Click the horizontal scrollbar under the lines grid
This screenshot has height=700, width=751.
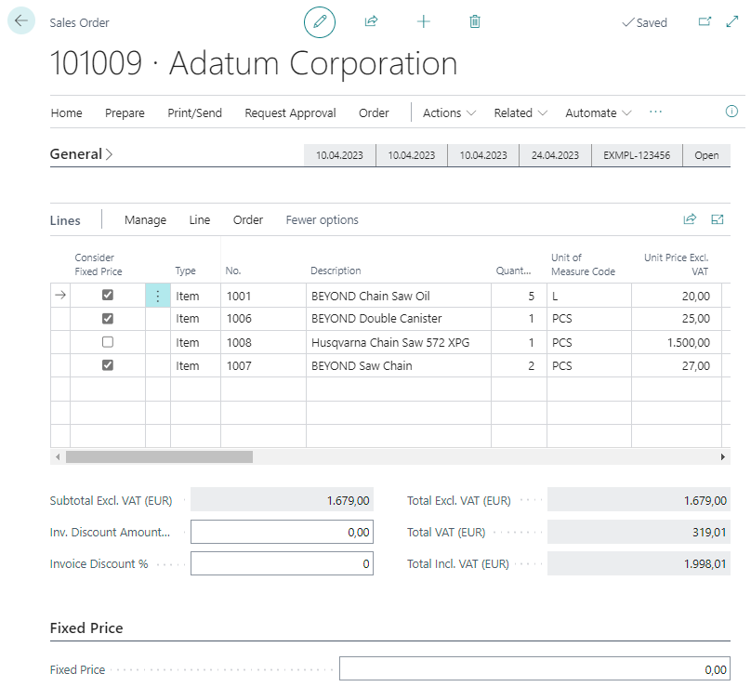pyautogui.click(x=160, y=457)
